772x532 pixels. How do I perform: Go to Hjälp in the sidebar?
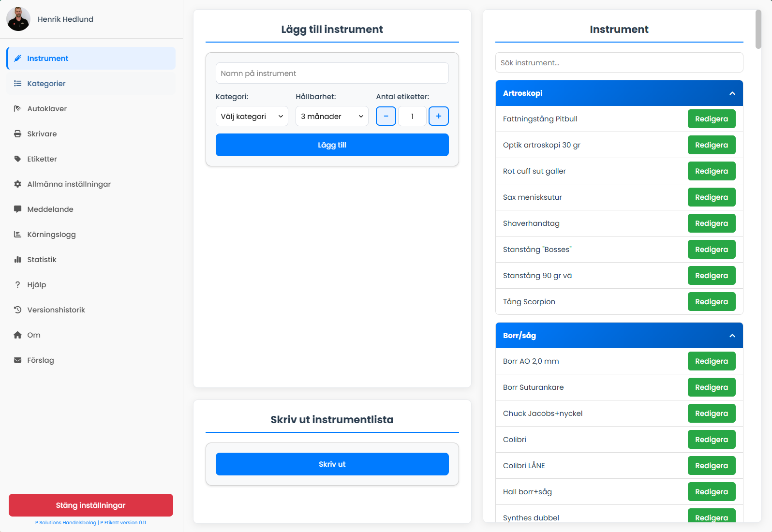[x=37, y=285]
